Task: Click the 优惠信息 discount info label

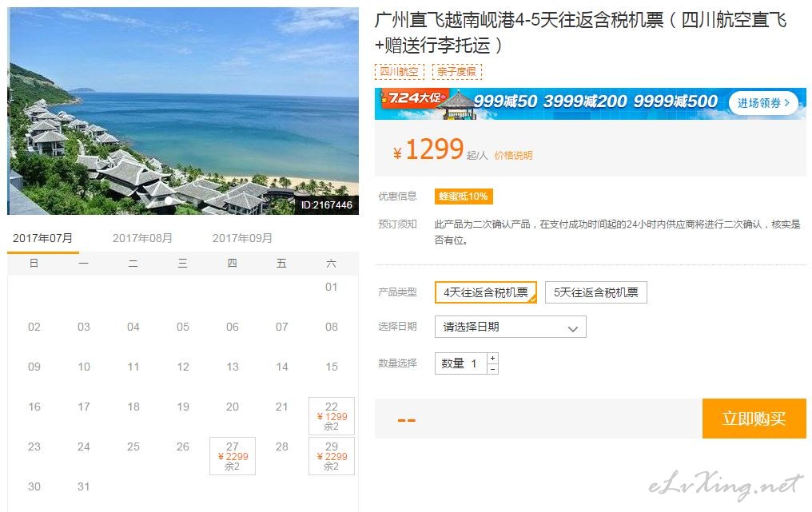Action: point(398,196)
